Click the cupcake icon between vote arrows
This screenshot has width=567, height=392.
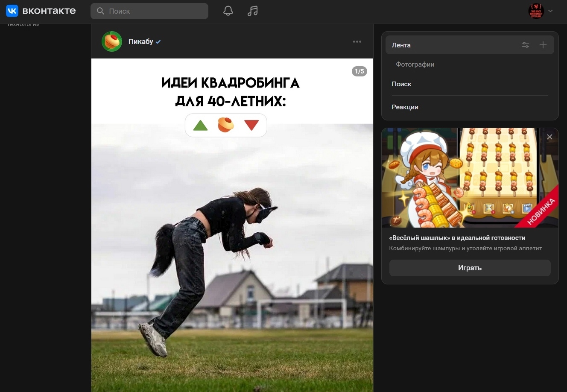coord(226,125)
